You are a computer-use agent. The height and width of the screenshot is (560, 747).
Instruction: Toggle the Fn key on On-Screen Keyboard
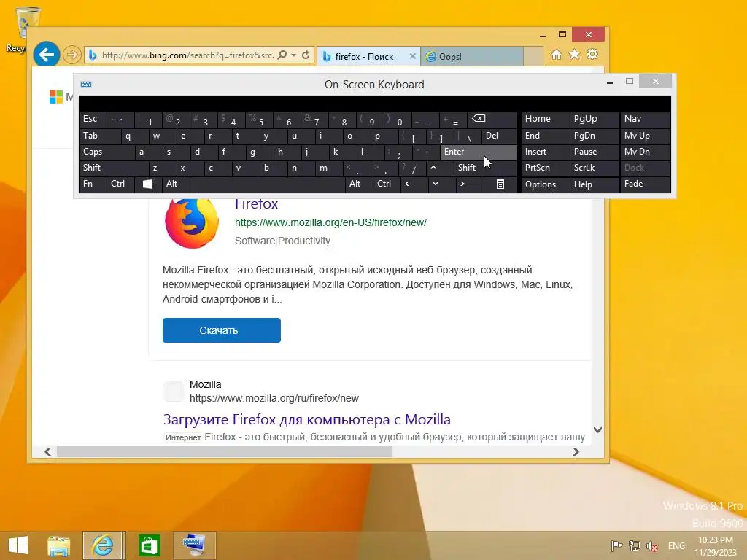[93, 184]
